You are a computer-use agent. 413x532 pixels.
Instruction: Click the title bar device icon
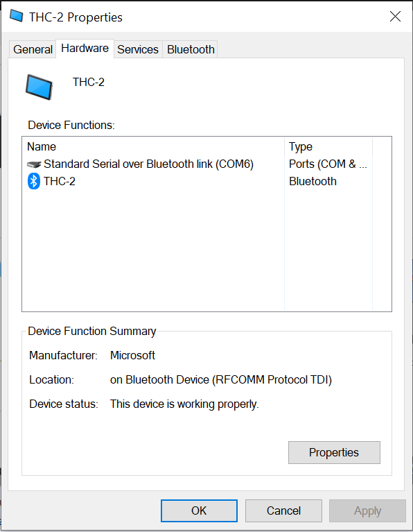(16, 16)
